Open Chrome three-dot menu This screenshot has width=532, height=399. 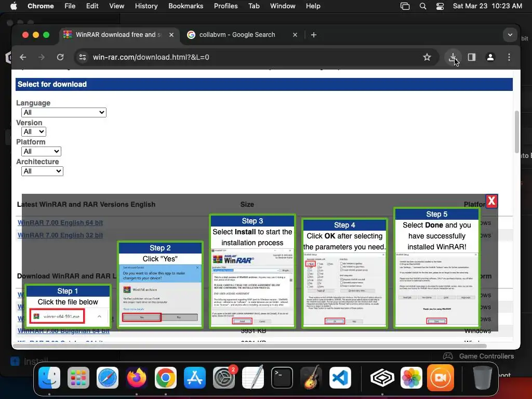coord(509,57)
